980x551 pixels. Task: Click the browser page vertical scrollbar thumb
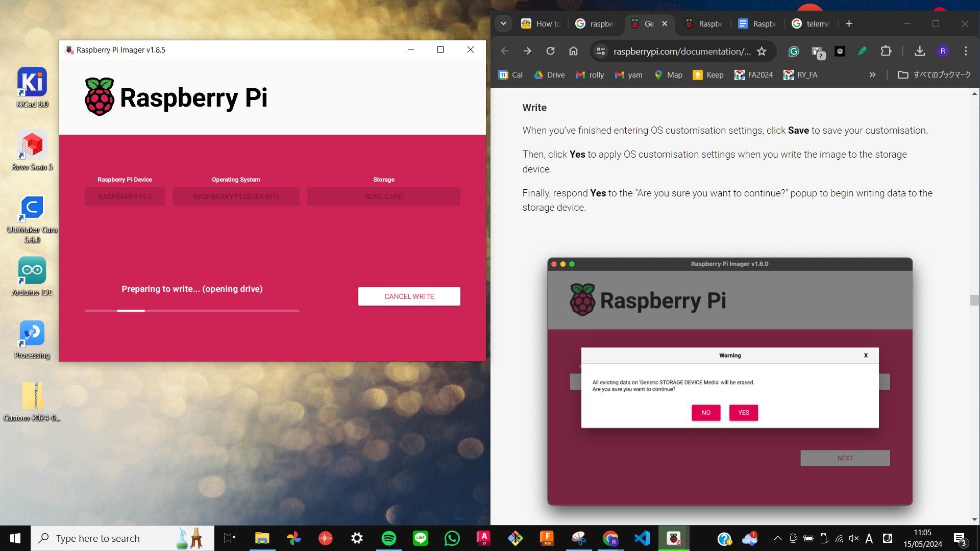(x=974, y=300)
